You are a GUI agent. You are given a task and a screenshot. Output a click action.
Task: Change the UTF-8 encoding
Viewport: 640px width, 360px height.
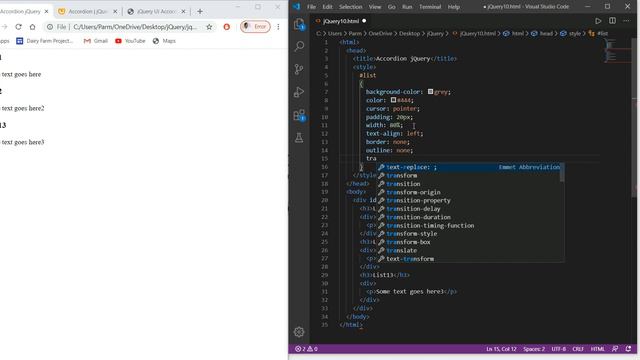click(x=559, y=349)
